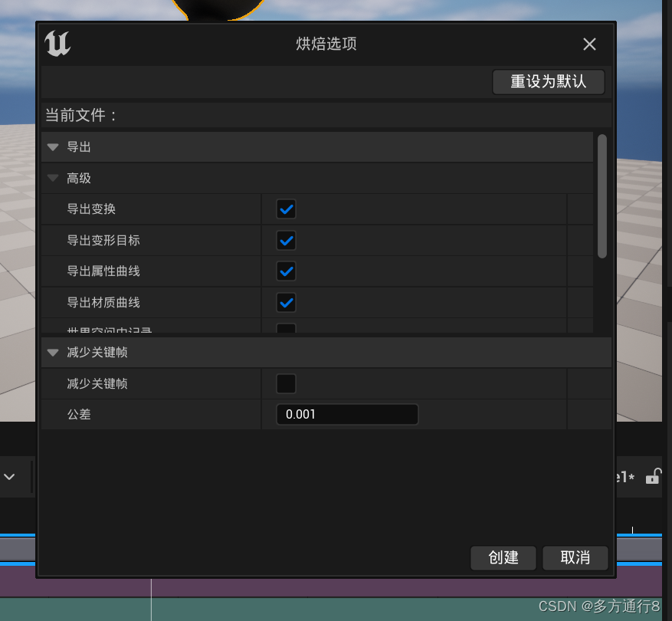Collapse the 导出 section
This screenshot has width=672, height=621.
[52, 146]
